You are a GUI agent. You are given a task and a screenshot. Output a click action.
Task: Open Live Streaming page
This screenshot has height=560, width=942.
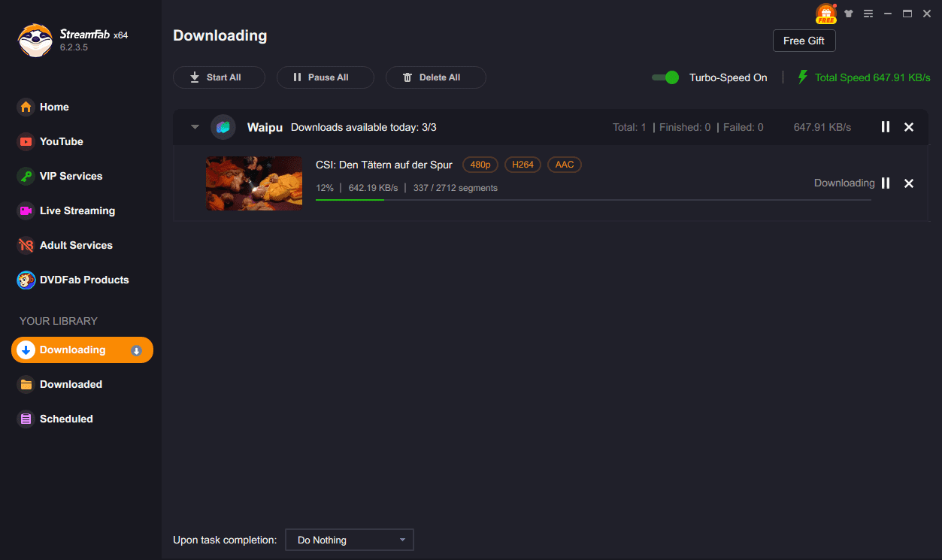[x=77, y=210]
